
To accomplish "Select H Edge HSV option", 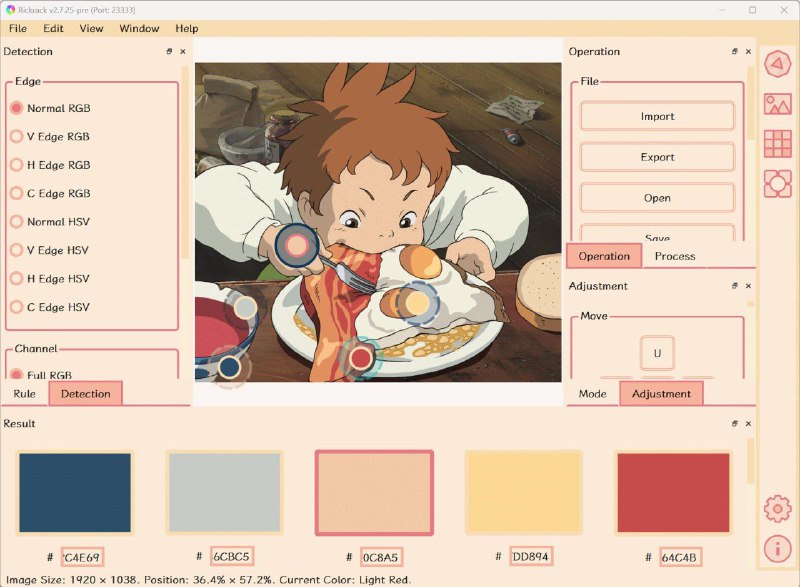I will click(50, 279).
